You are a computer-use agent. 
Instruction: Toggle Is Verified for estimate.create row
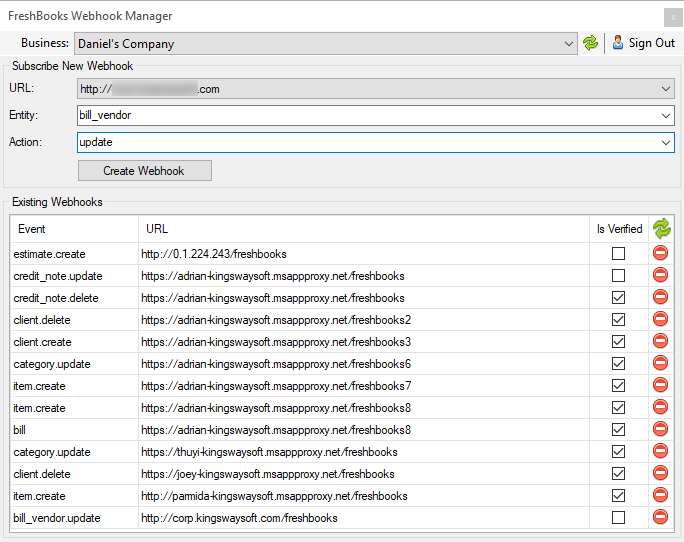pos(618,254)
